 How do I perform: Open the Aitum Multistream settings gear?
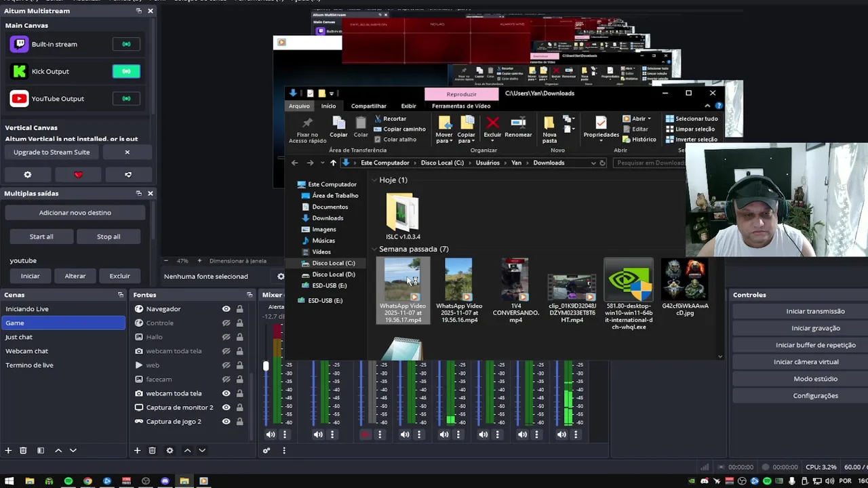(28, 174)
